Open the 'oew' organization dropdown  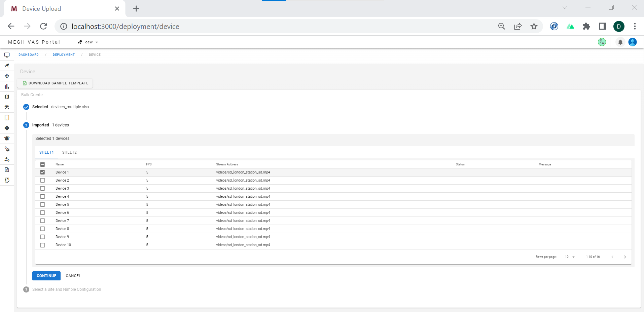88,42
